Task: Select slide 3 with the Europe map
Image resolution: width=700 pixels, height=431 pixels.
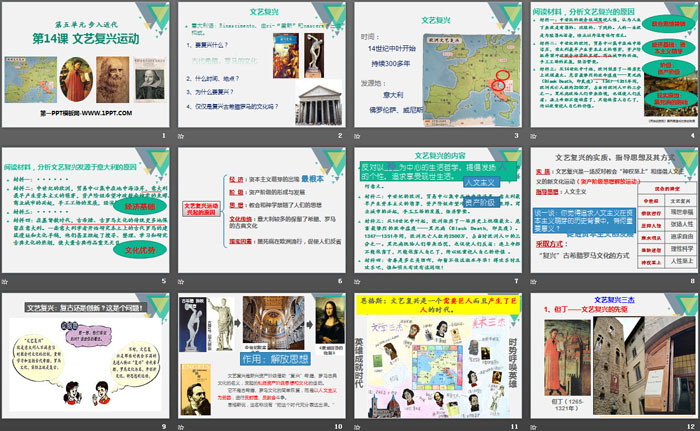Action: pos(437,65)
